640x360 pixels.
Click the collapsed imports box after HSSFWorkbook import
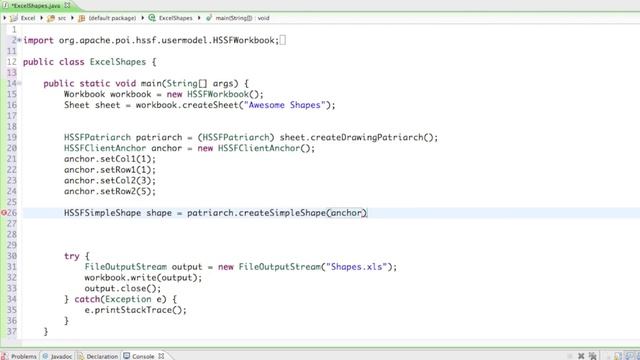pyautogui.click(x=282, y=40)
